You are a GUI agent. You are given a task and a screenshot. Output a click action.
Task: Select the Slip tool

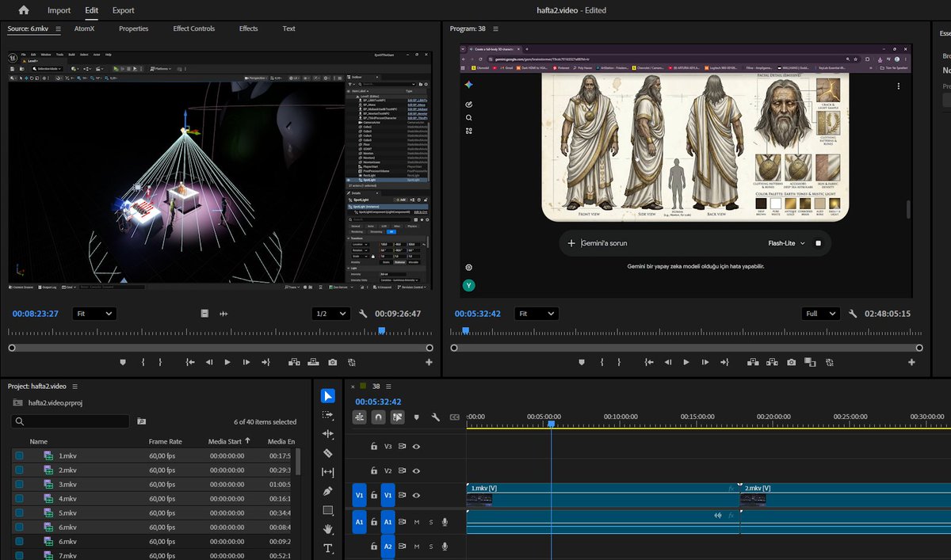[328, 472]
